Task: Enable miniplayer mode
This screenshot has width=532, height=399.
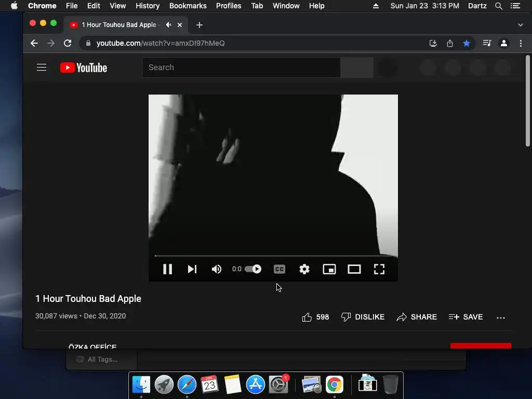Action: 329,269
